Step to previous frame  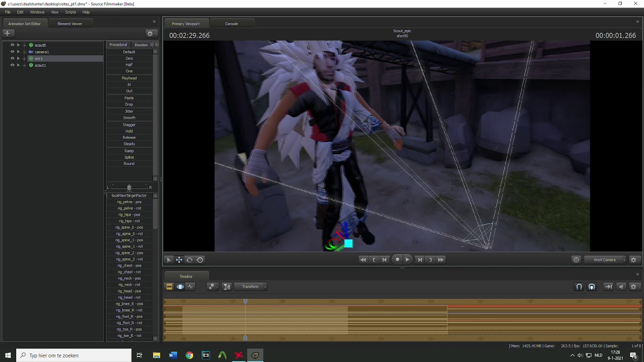tap(385, 260)
